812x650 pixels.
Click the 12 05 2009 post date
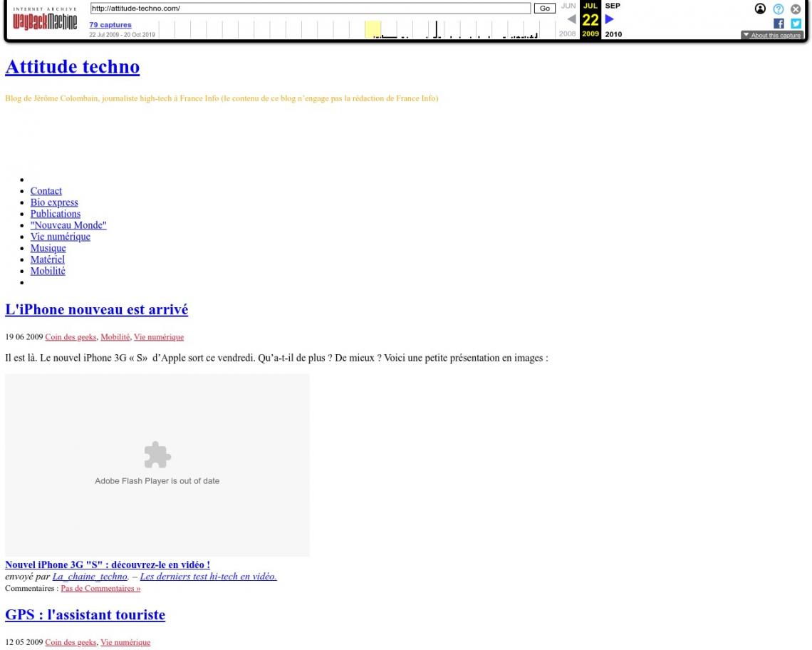coord(24,642)
